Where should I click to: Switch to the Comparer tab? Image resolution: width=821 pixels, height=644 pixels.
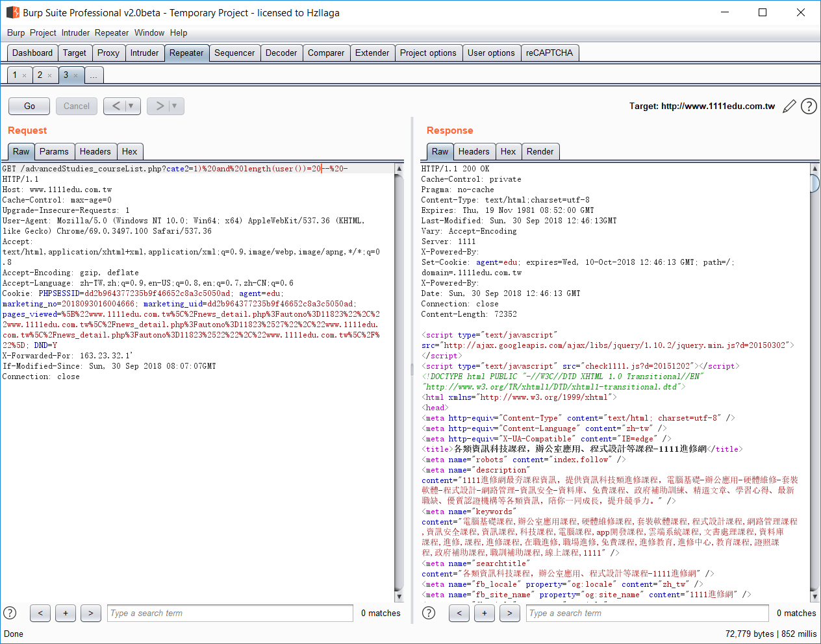pyautogui.click(x=326, y=53)
